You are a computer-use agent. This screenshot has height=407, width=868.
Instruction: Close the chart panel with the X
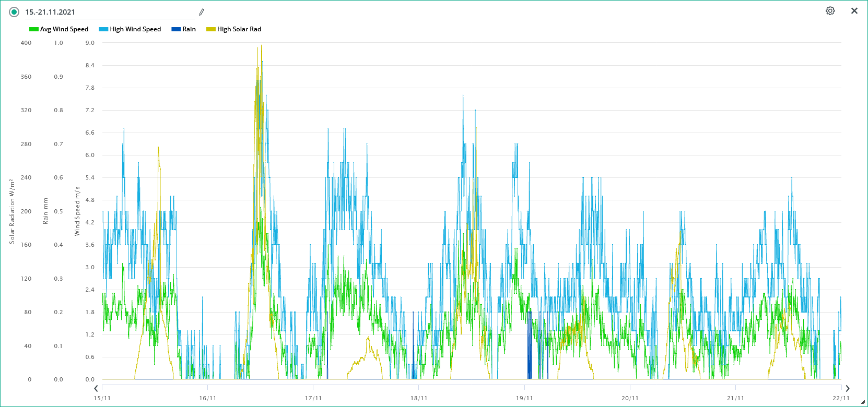854,11
